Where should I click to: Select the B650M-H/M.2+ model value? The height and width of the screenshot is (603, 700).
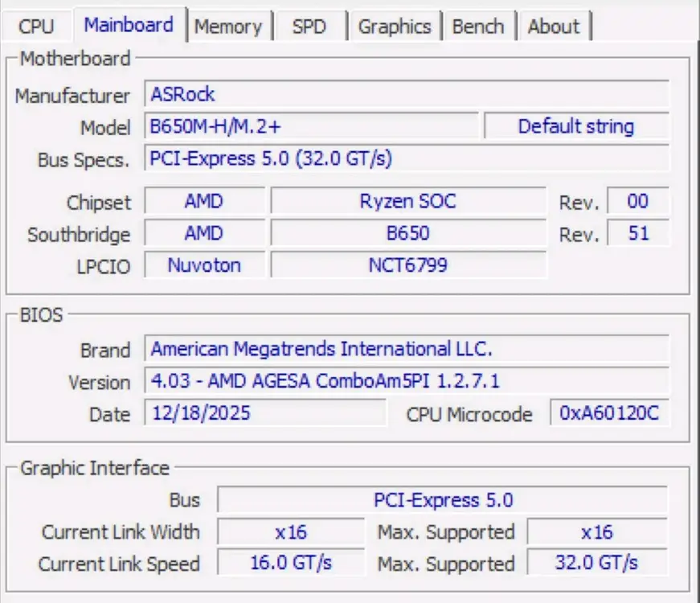[x=311, y=126]
